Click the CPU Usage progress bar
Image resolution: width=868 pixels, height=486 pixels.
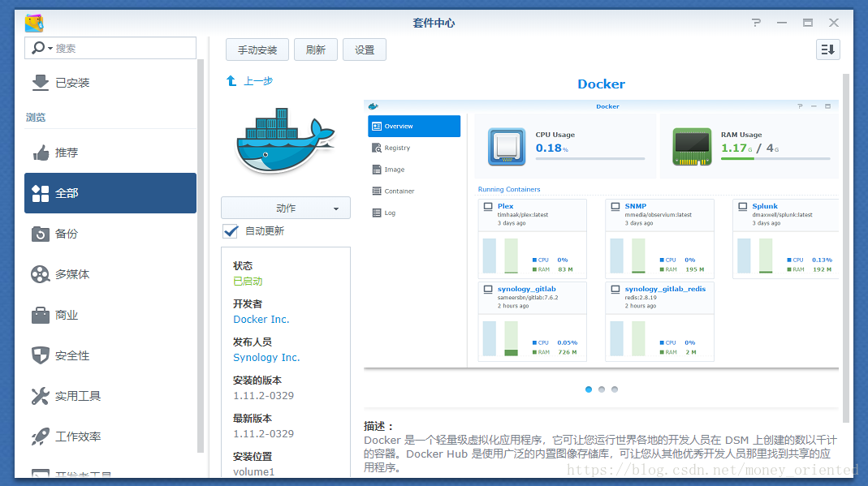590,159
